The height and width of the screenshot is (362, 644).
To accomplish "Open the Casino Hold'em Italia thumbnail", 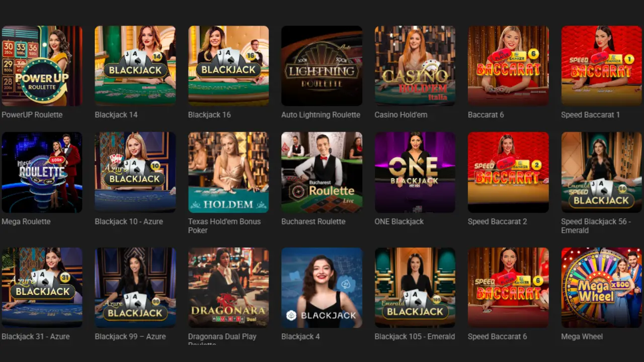I will 415,66.
